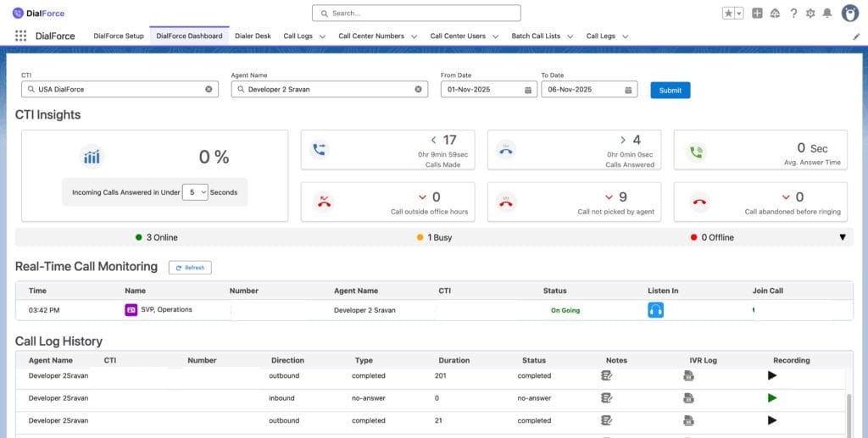868x438 pixels.
Task: Click the Duration column header
Action: point(454,360)
